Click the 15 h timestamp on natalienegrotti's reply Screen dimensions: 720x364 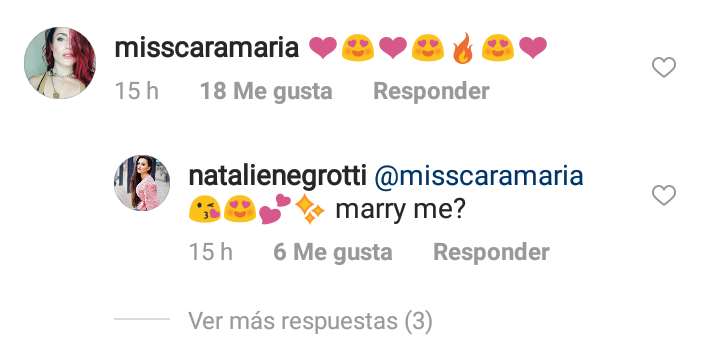(x=211, y=252)
